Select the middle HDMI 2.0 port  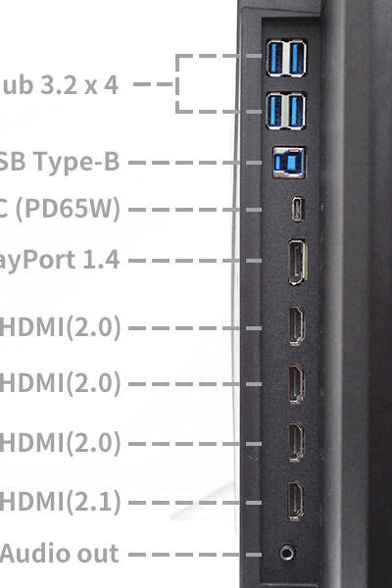tap(296, 383)
